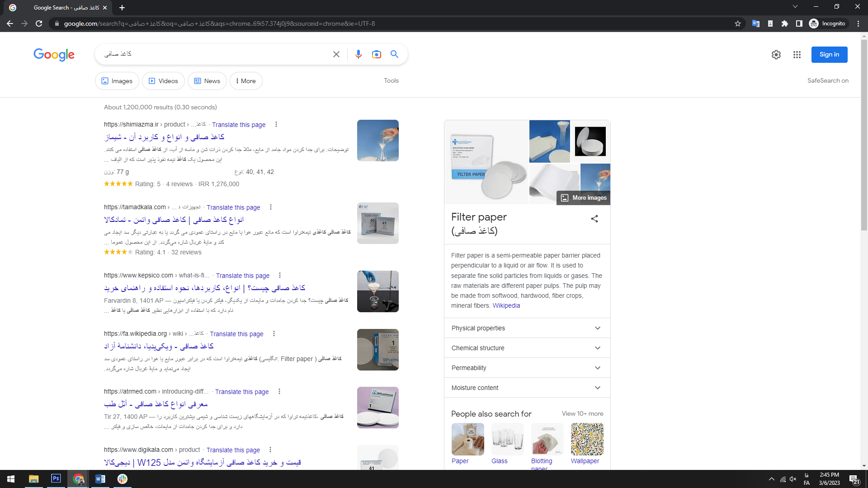Expand Moisture content section
The width and height of the screenshot is (868, 488).
pyautogui.click(x=527, y=388)
